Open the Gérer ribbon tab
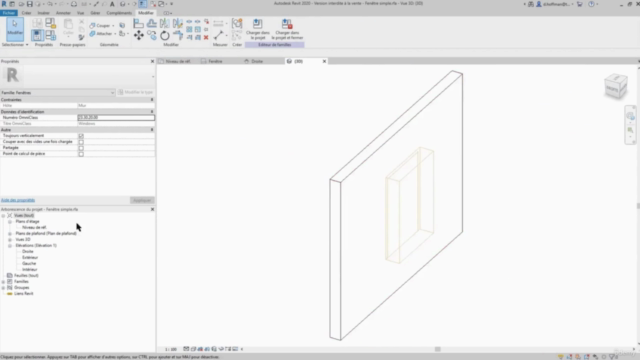 click(95, 13)
